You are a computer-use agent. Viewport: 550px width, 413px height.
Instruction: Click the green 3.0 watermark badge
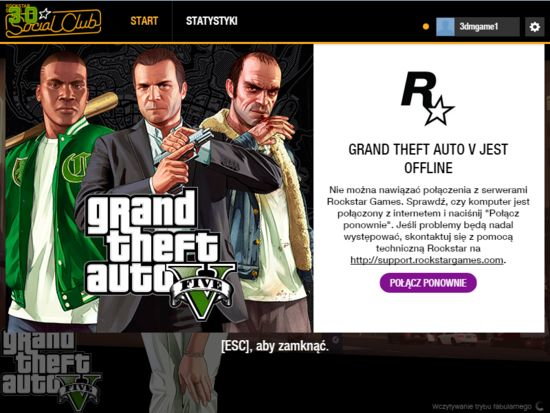24,15
